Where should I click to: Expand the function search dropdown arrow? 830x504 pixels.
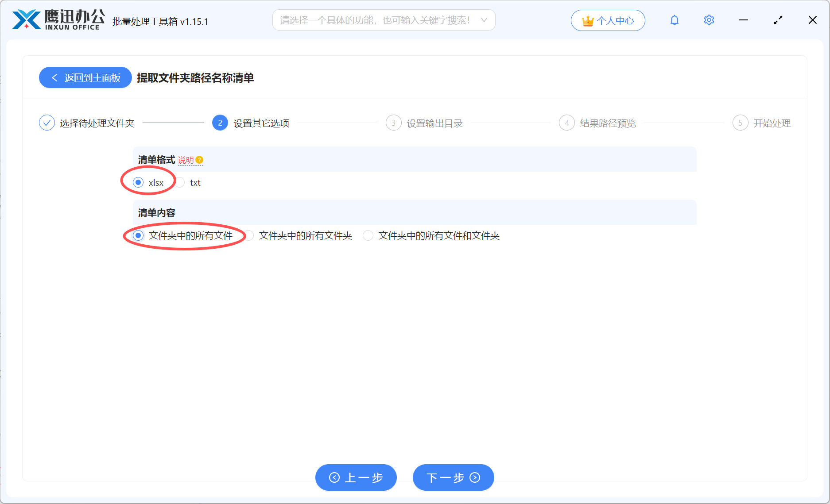pyautogui.click(x=484, y=20)
